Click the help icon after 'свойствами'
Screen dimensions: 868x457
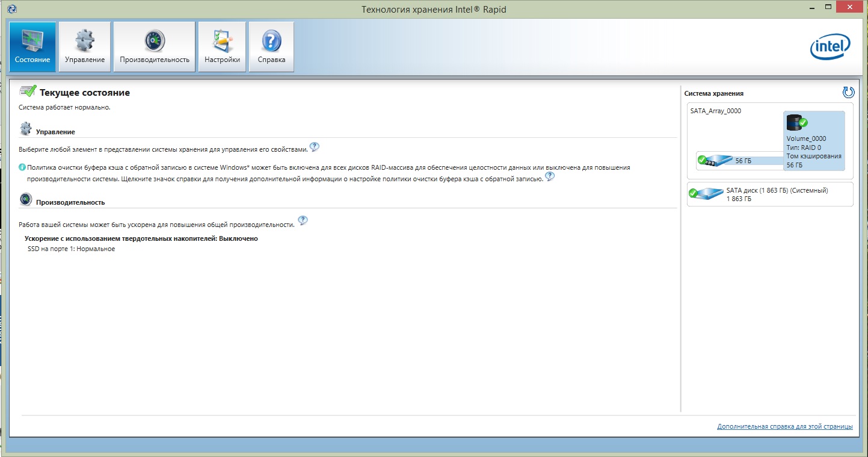point(315,147)
